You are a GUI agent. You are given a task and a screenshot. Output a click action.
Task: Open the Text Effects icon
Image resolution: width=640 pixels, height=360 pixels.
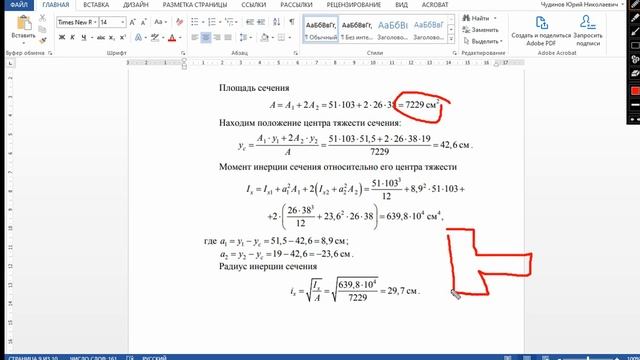tap(138, 38)
